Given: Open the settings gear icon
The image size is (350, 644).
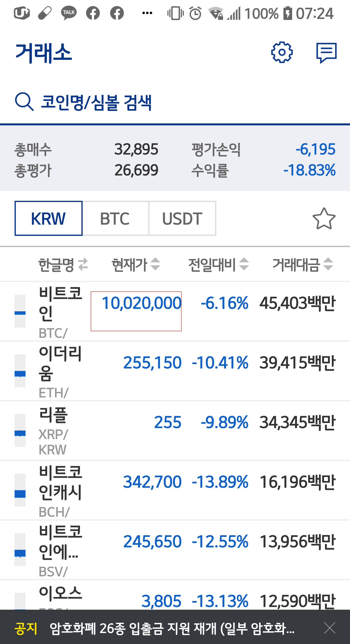Looking at the screenshot, I should 282,52.
